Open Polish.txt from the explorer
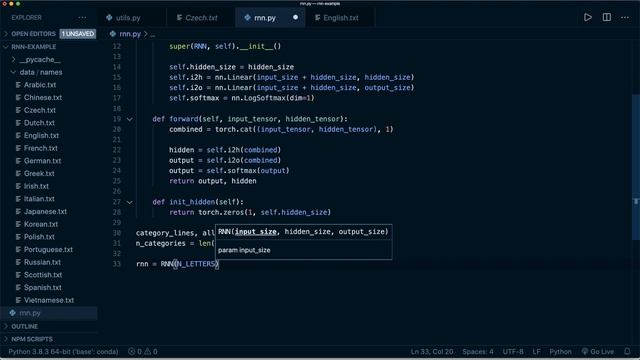The image size is (640, 360). pos(39,237)
